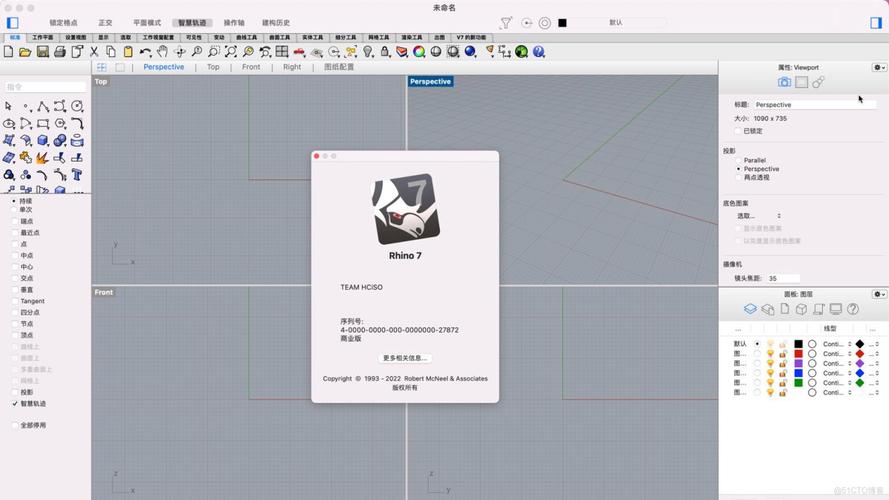Toggle 平面模式 at the top bar

(x=147, y=23)
